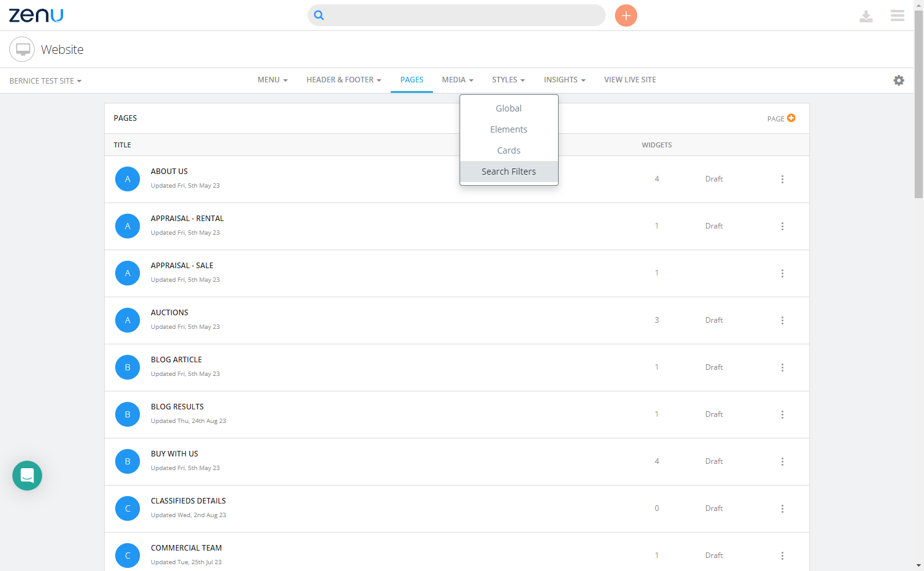Open options menu for Blog Article row
Image resolution: width=924 pixels, height=571 pixels.
(782, 367)
